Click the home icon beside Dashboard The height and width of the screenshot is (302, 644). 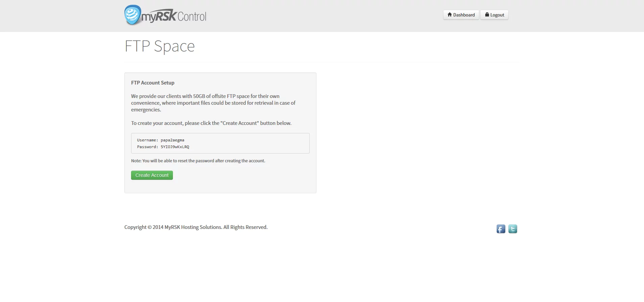[x=450, y=14]
